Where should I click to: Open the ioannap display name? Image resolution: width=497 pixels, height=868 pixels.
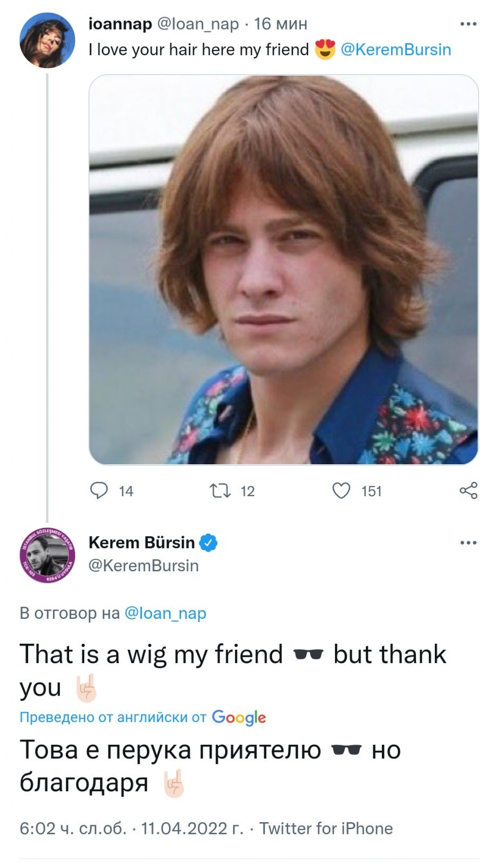[120, 24]
